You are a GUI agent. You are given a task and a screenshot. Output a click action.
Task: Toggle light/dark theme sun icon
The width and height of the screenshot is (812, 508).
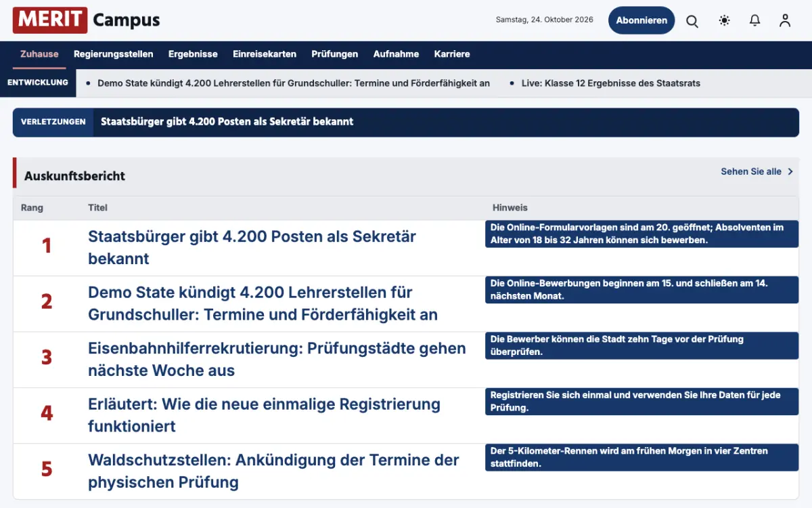point(724,20)
